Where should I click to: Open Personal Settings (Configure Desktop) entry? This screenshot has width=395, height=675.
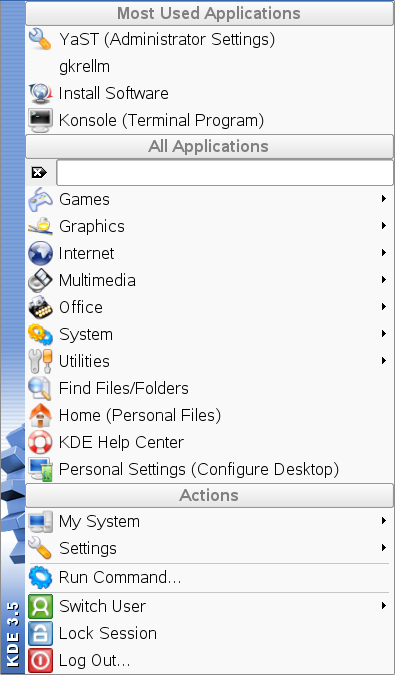coord(210,469)
